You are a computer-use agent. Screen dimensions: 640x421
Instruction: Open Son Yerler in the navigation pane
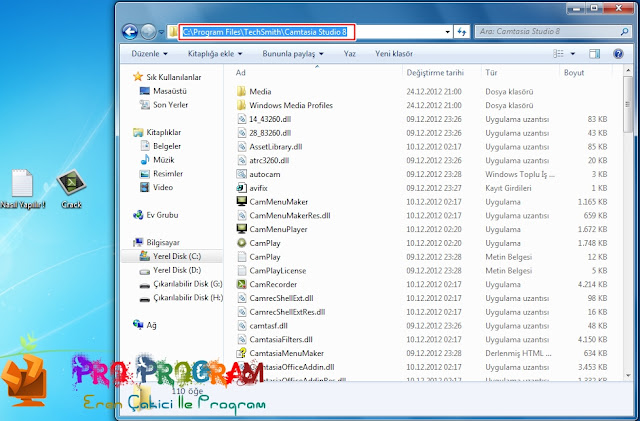[x=170, y=105]
